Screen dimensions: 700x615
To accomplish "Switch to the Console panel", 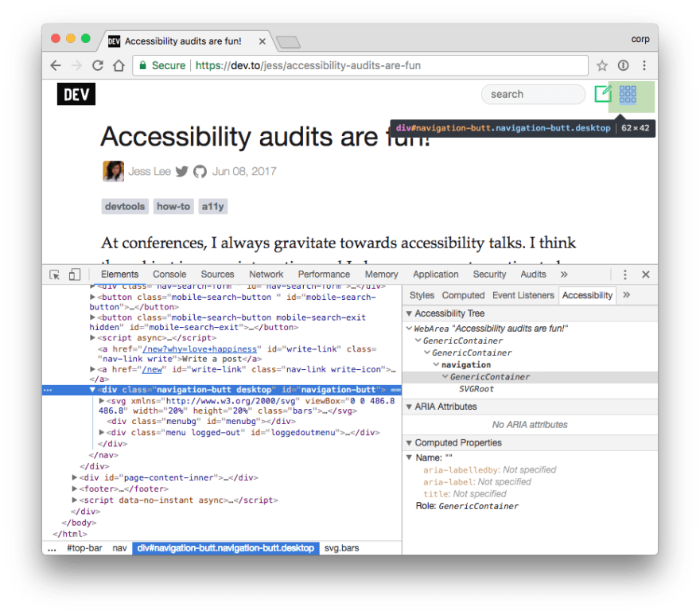I will tap(169, 274).
